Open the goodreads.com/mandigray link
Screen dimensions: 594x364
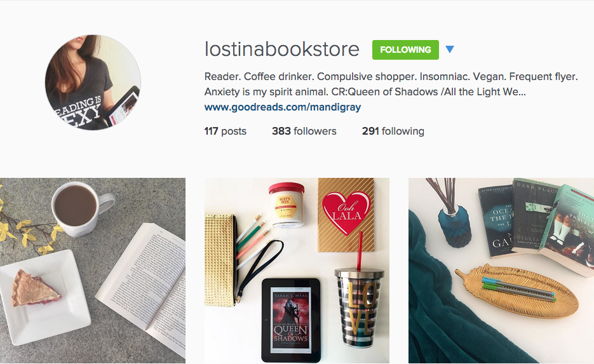click(x=283, y=107)
